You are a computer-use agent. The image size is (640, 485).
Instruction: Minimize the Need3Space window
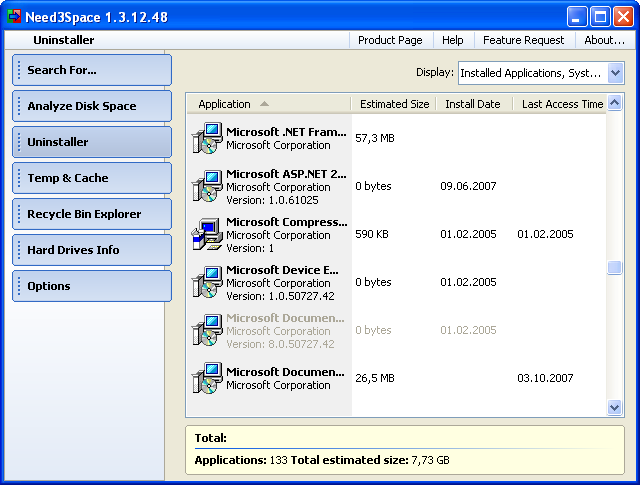click(x=577, y=17)
